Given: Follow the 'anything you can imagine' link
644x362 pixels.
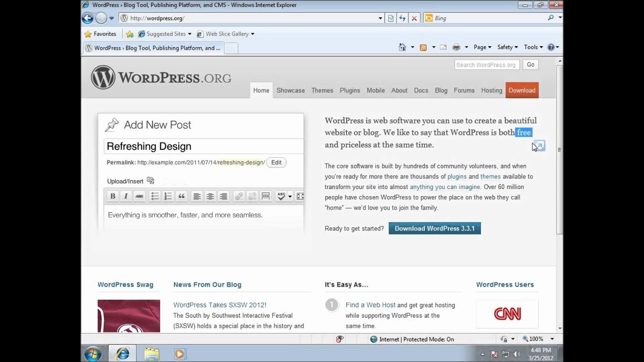Looking at the screenshot, I should pyautogui.click(x=445, y=187).
